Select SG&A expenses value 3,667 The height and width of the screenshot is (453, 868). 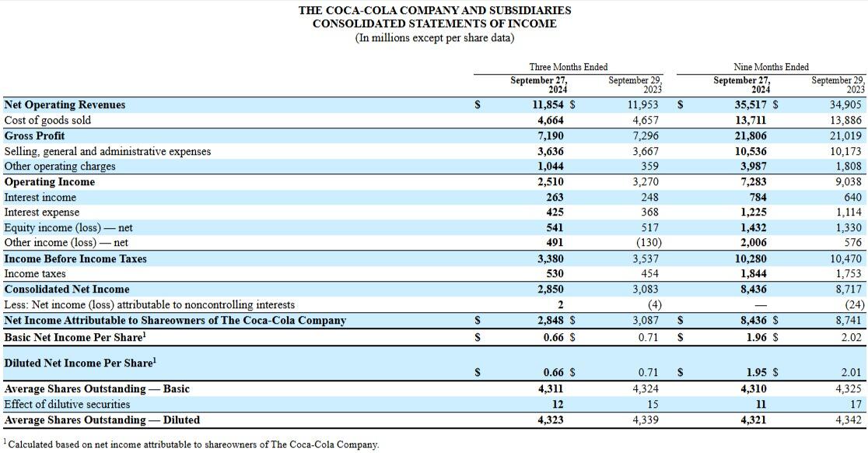pos(646,151)
